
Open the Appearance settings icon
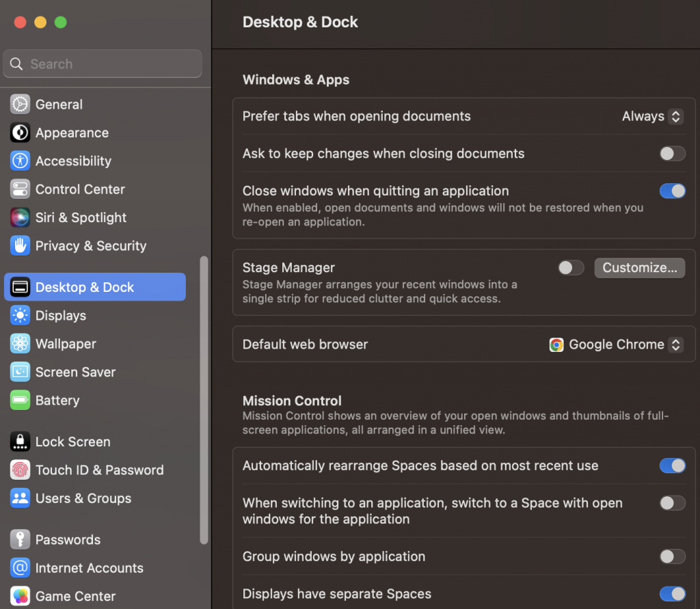18,133
